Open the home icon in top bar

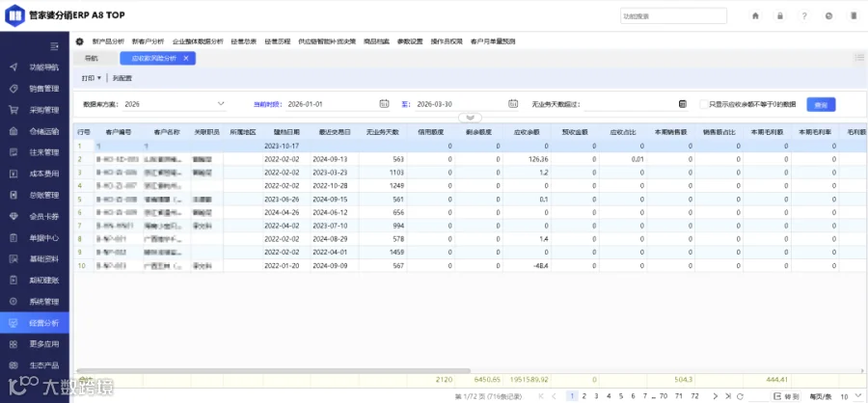tap(755, 16)
